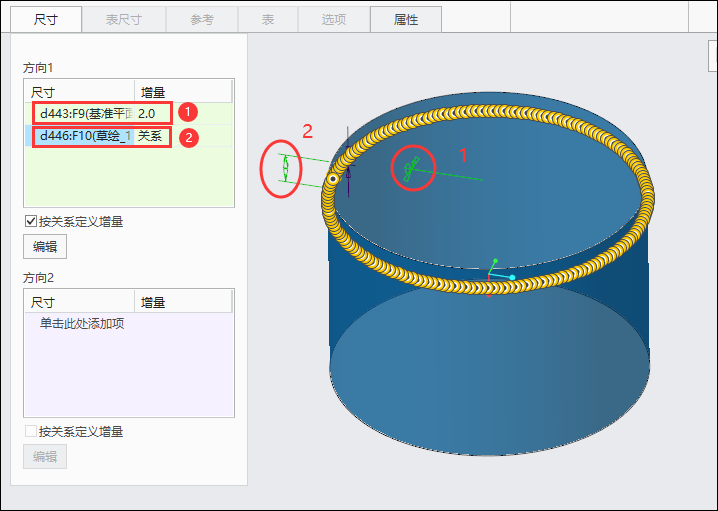Click the 尺寸 column header in 方向1
The image size is (718, 511).
(x=80, y=92)
